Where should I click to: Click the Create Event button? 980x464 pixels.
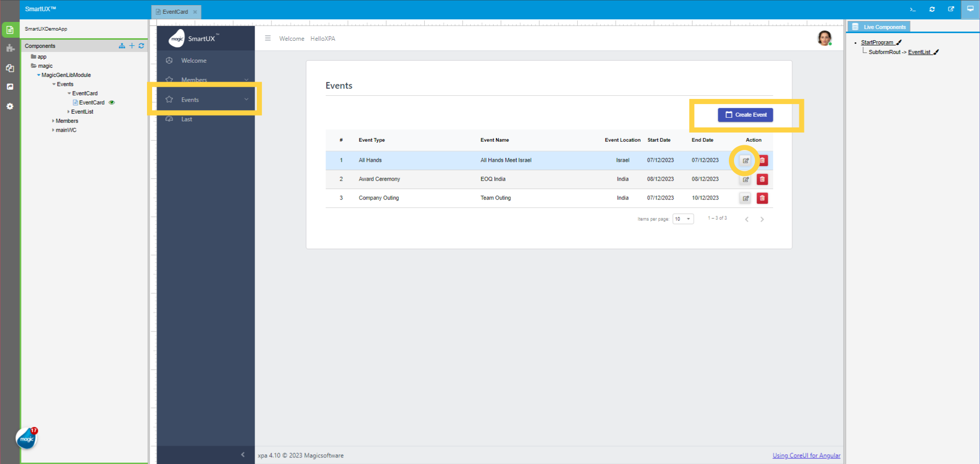pos(745,115)
